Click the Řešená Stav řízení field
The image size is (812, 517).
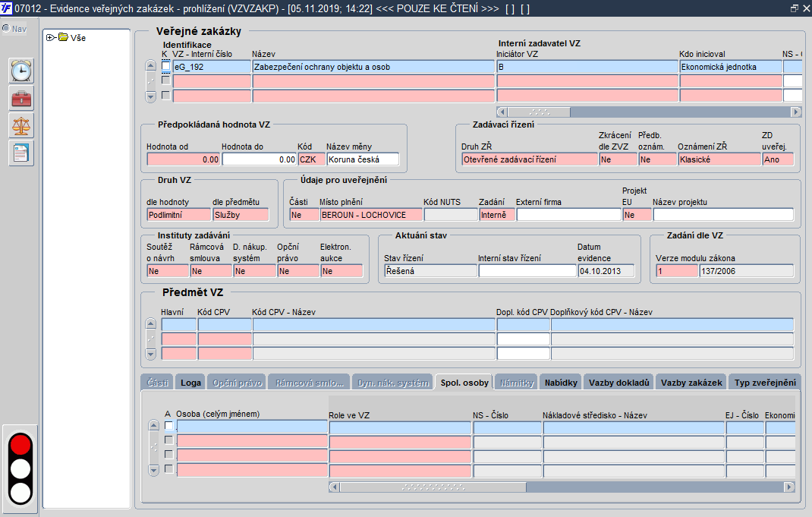coord(430,271)
